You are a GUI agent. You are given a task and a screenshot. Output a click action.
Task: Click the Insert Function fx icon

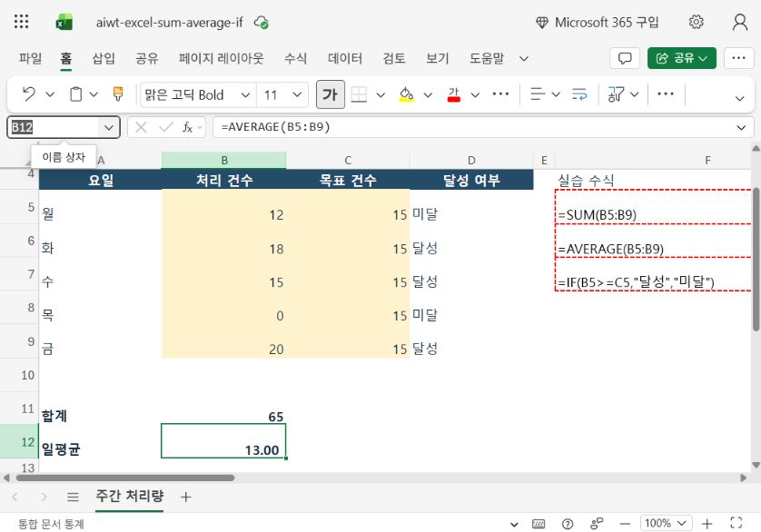[187, 127]
